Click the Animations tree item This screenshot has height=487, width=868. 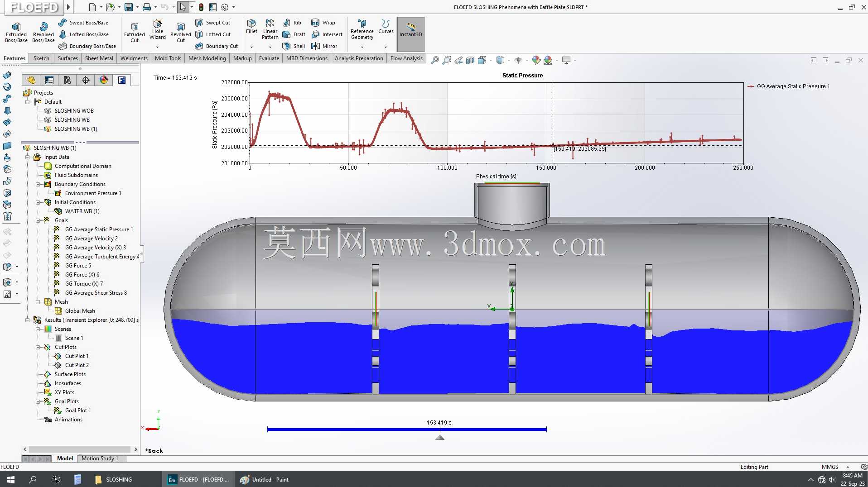(68, 420)
